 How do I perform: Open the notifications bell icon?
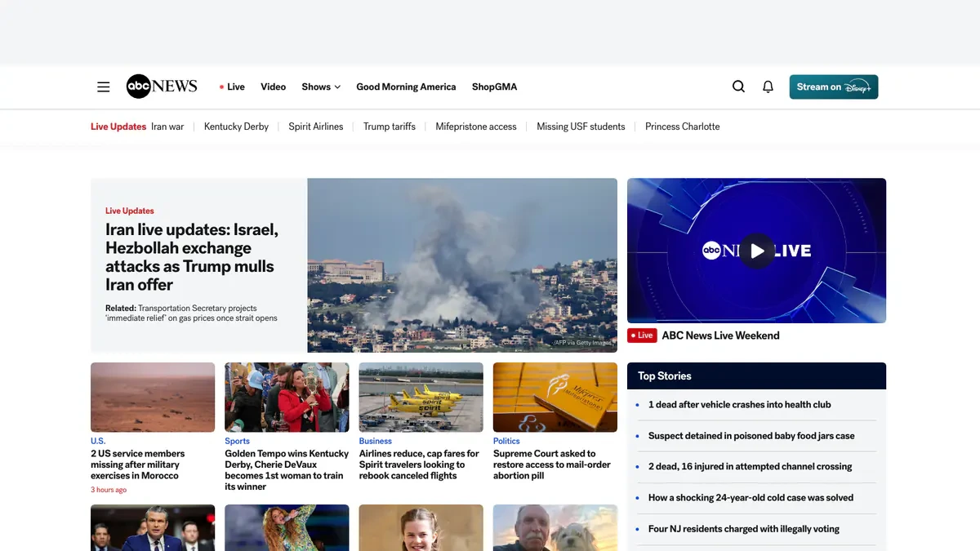point(768,87)
